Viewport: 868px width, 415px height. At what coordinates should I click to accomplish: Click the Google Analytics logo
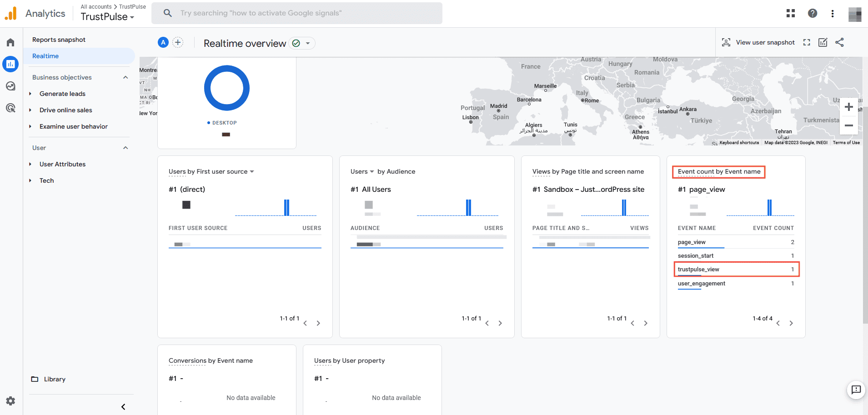click(x=10, y=14)
